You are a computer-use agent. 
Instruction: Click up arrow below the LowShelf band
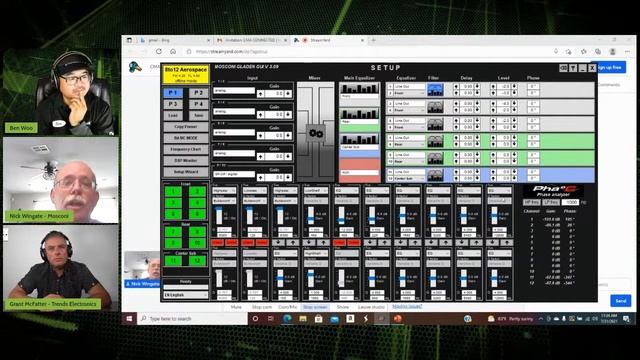click(323, 242)
